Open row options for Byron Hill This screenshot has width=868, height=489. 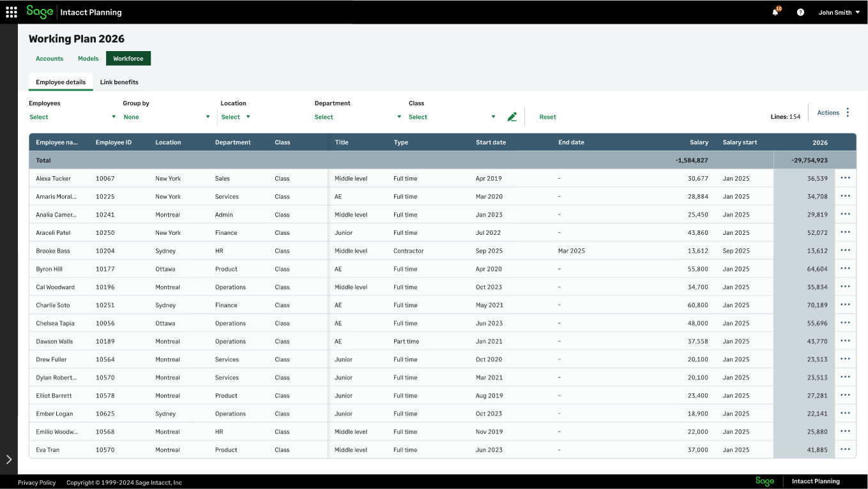[846, 269]
